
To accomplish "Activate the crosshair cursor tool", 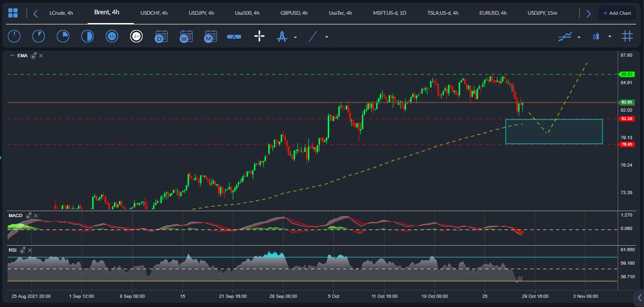I will point(259,36).
